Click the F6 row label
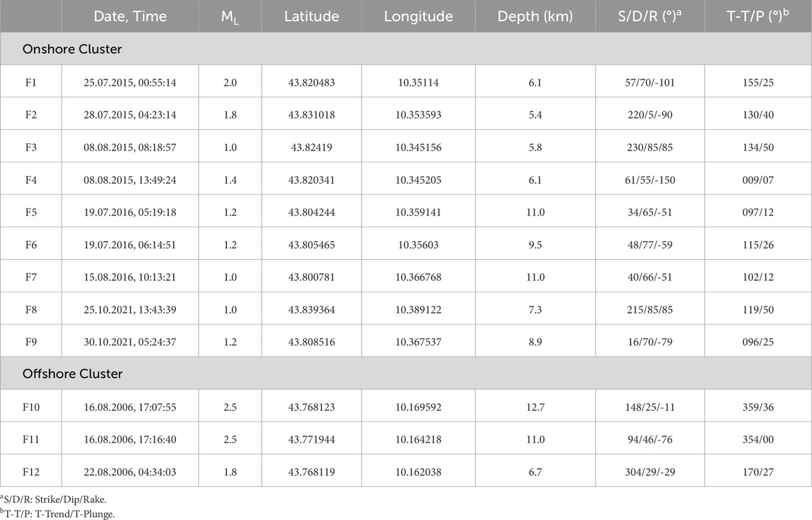The image size is (812, 520). [x=31, y=245]
